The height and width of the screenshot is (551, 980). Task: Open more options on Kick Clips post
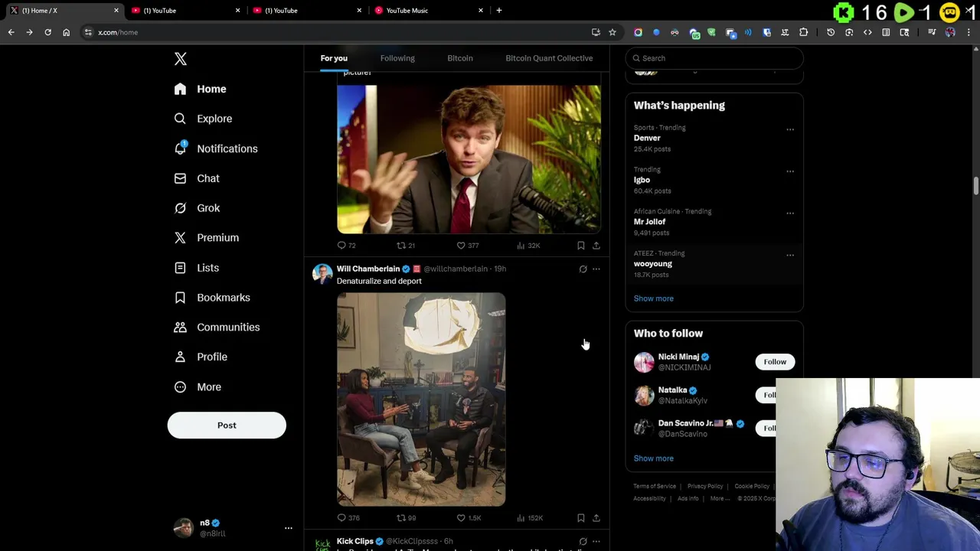coord(596,542)
